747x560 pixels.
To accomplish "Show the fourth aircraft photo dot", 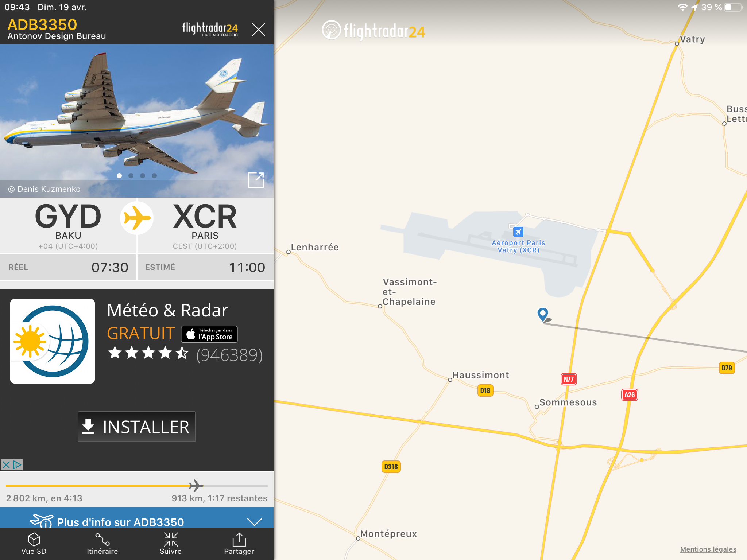I will pyautogui.click(x=154, y=176).
